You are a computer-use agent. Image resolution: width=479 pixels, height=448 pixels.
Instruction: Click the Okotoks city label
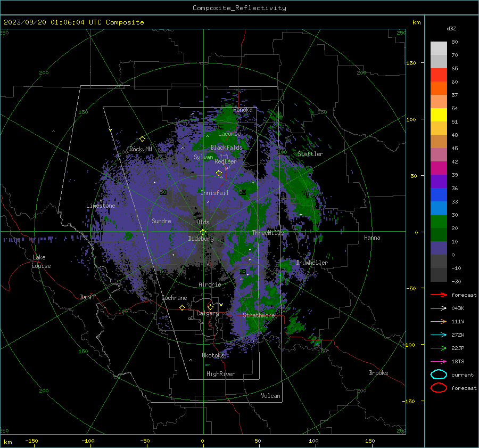[213, 355]
